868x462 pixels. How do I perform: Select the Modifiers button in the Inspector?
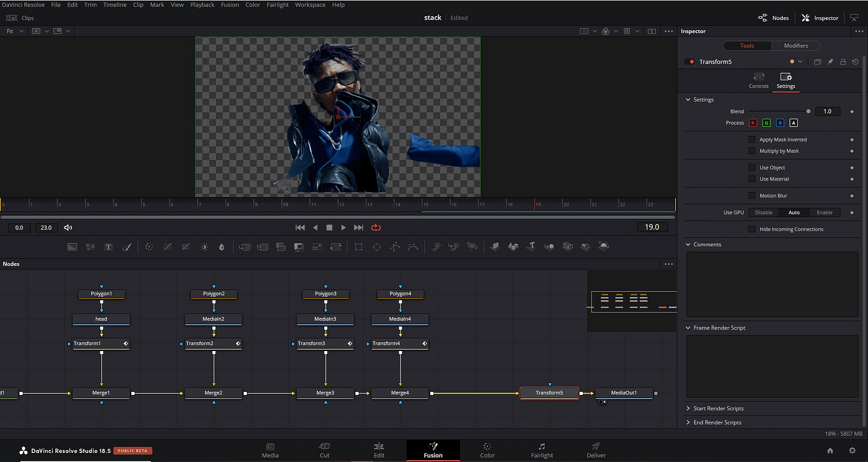click(795, 46)
